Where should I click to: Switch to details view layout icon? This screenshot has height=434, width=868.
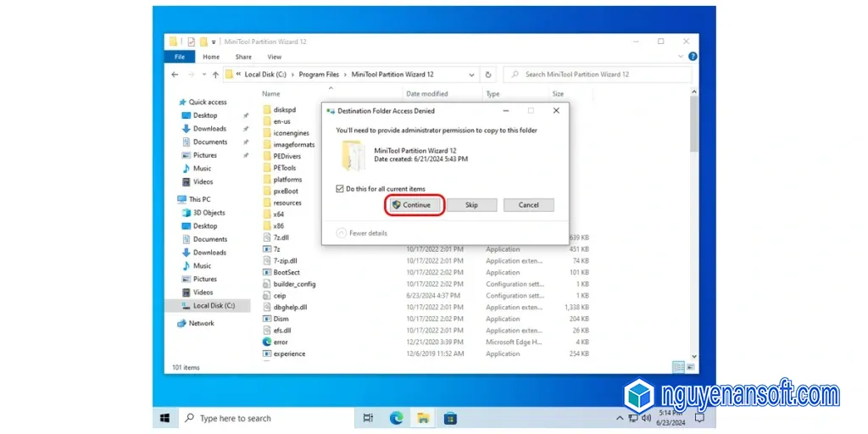coord(678,367)
